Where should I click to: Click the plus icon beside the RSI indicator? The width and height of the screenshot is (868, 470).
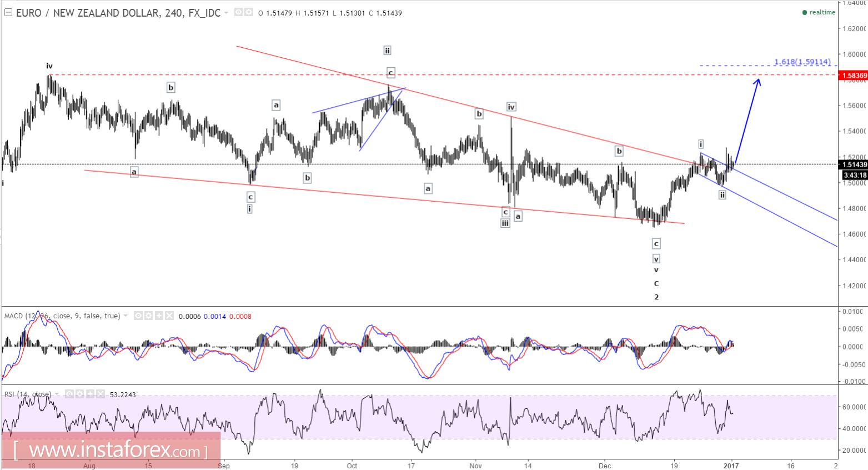click(x=91, y=394)
